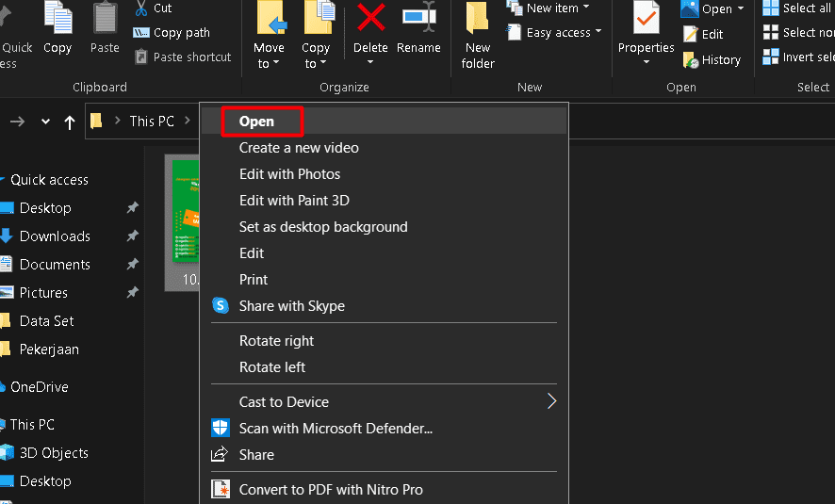Click Downloads in Quick access
Viewport: 835px width, 504px height.
pos(55,236)
